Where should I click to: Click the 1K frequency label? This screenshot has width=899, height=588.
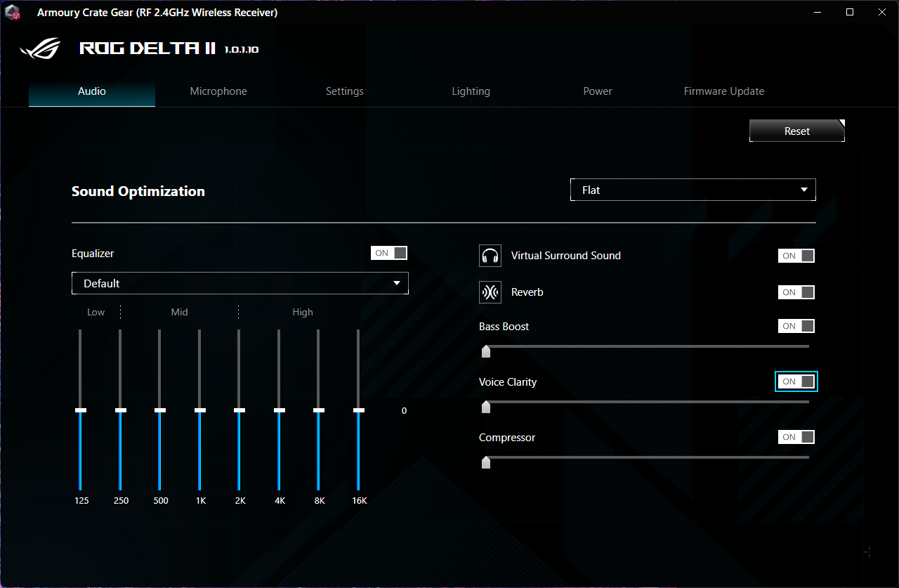(x=201, y=501)
